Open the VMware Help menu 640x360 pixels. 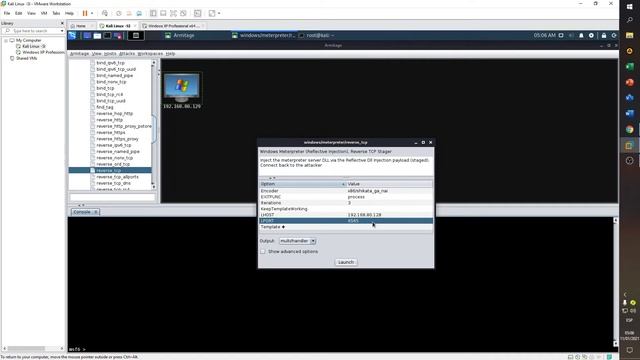click(69, 13)
